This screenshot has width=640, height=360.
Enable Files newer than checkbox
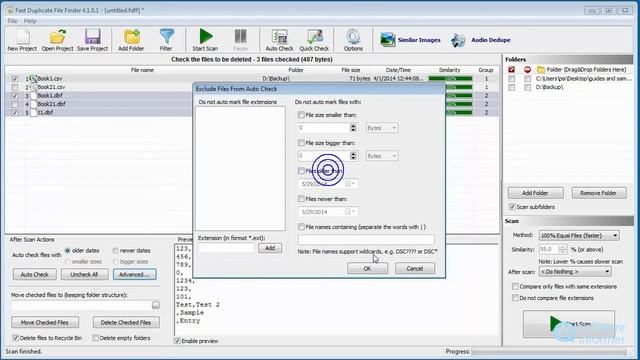301,199
